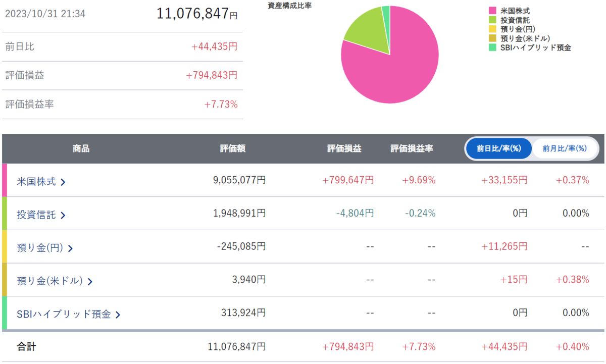Image resolution: width=606 pixels, height=364 pixels.
Task: Click 預り金(米ドル) value 3,940円
Action: click(x=249, y=279)
